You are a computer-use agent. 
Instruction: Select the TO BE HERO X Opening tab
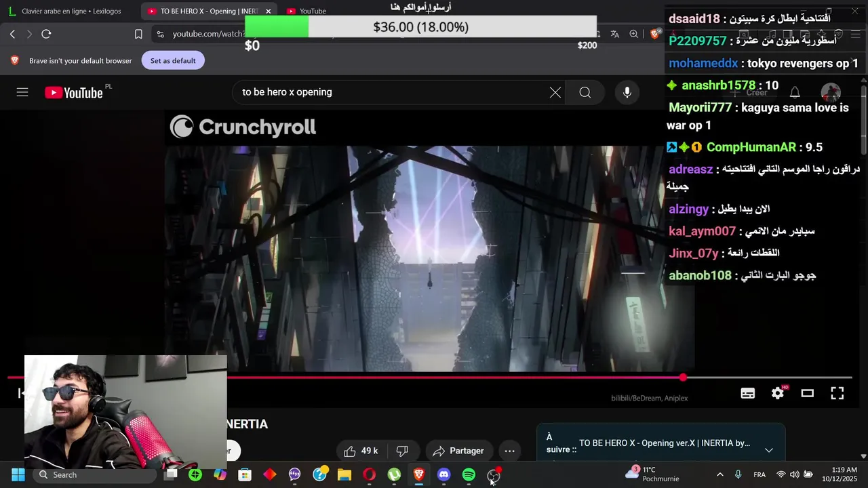pos(203,11)
